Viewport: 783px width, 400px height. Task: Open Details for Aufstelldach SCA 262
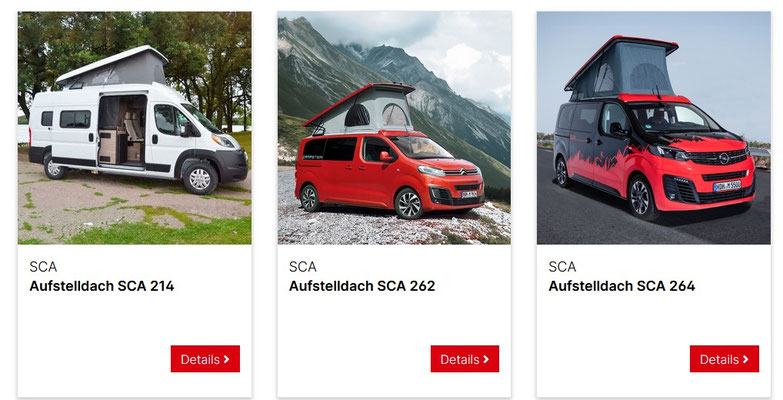pyautogui.click(x=464, y=359)
